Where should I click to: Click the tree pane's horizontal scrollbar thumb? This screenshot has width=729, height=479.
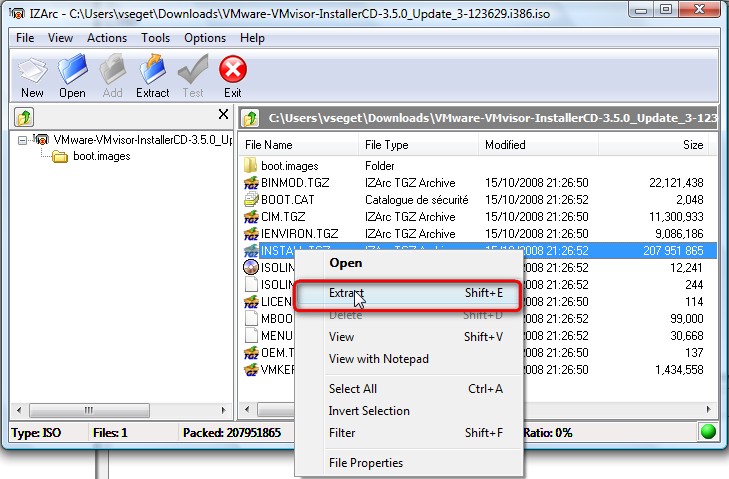click(x=89, y=410)
